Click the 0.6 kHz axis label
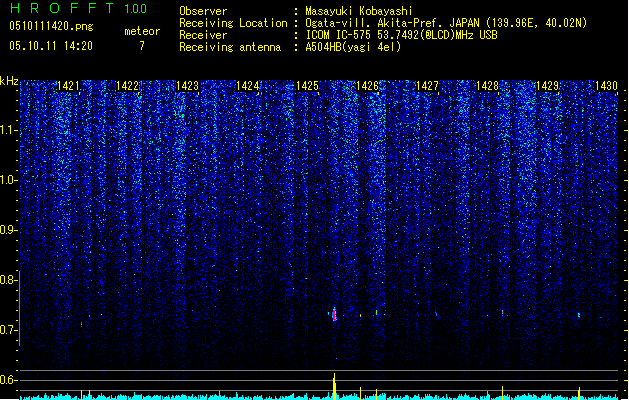Viewport: 629px width, 400px height. click(8, 380)
